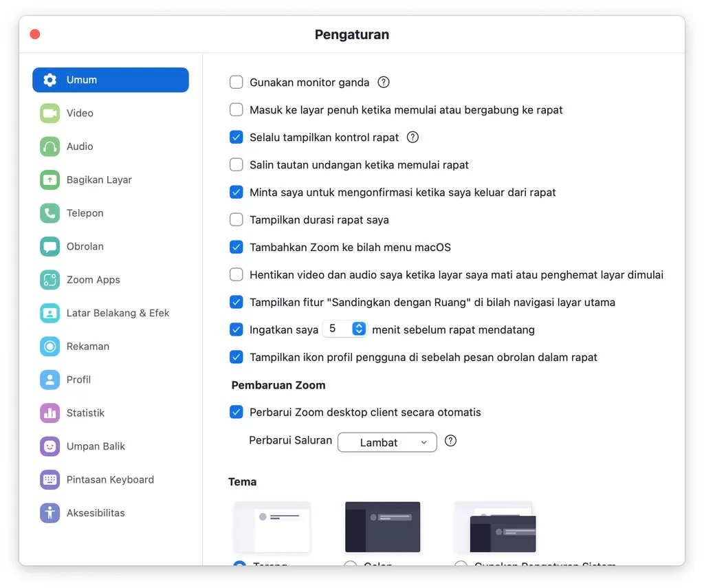Screen dimensions: 704x588
Task: Open Bagikan Layar screen share icon
Action: [x=49, y=180]
